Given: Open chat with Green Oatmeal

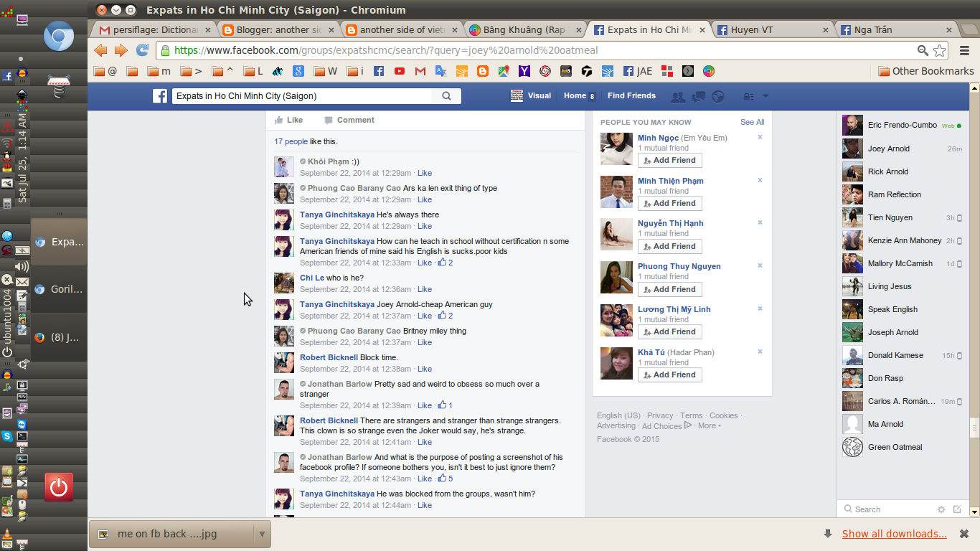Looking at the screenshot, I should click(903, 447).
